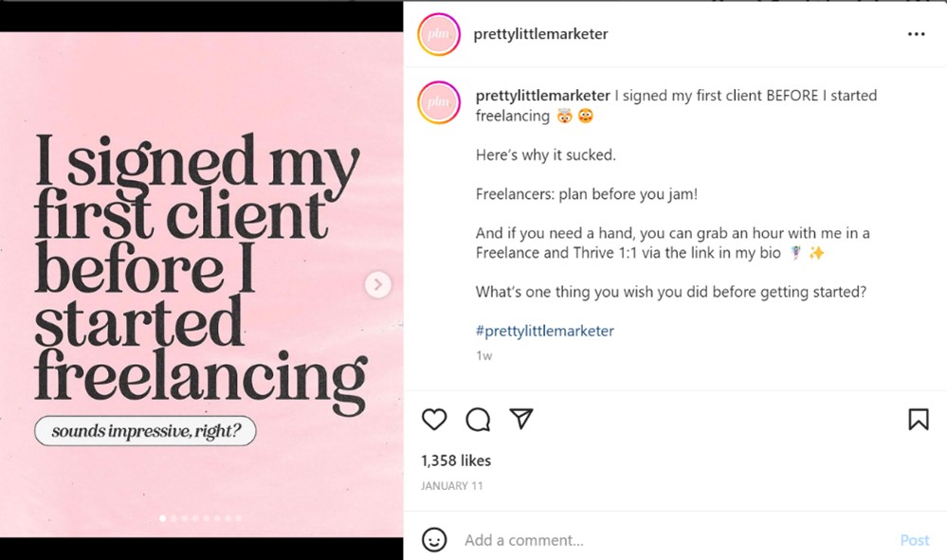947x560 pixels.
Task: Share the post with the paper plane icon
Action: click(x=521, y=419)
